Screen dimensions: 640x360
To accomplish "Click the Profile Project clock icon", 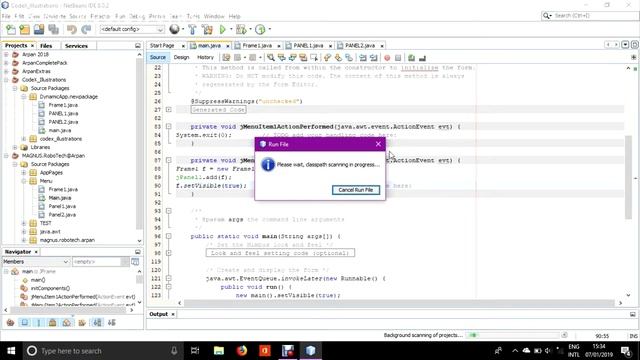I will coord(260,29).
